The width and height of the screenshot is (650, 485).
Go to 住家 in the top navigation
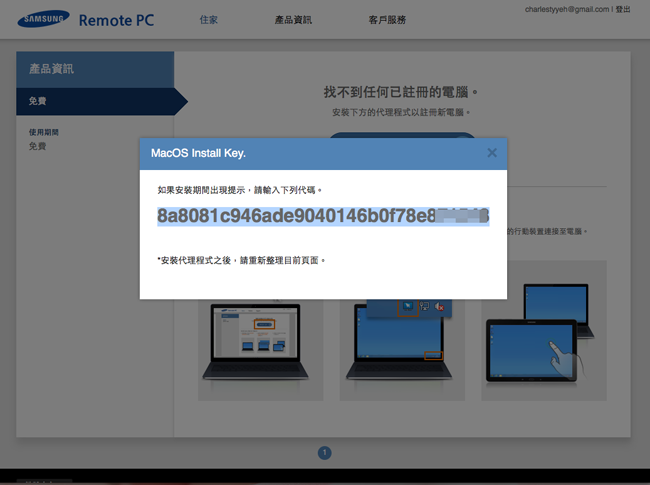[209, 19]
